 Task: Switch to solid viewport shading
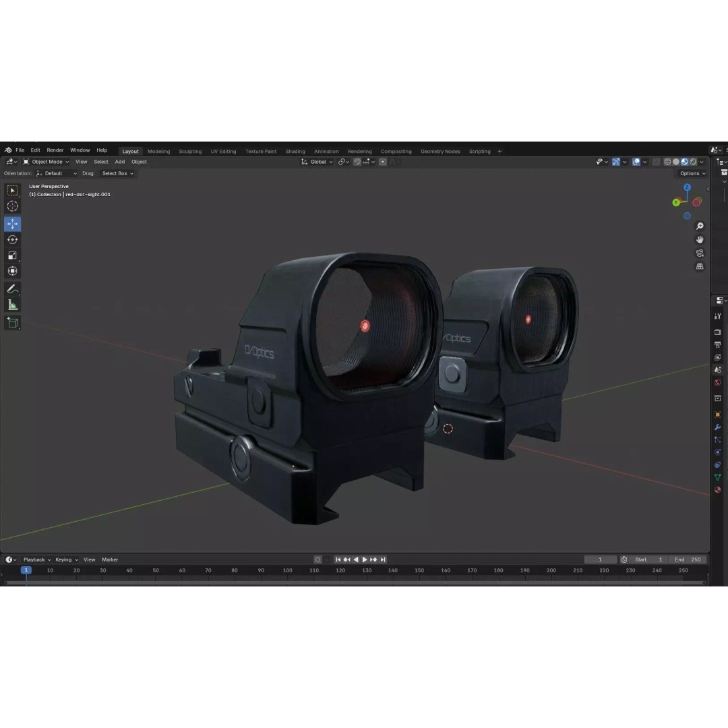pos(676,162)
